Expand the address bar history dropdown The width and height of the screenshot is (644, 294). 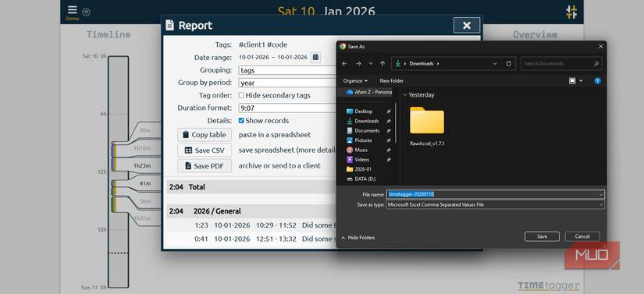(495, 63)
